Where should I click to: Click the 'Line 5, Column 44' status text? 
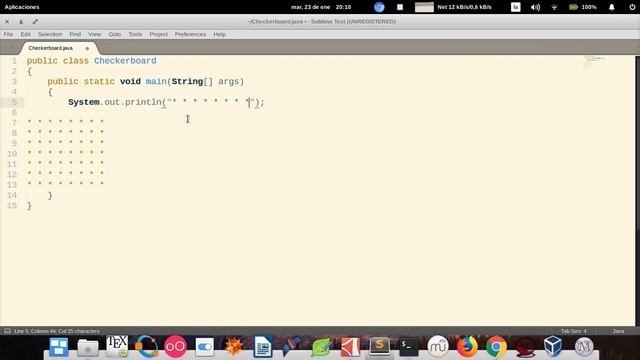57,331
